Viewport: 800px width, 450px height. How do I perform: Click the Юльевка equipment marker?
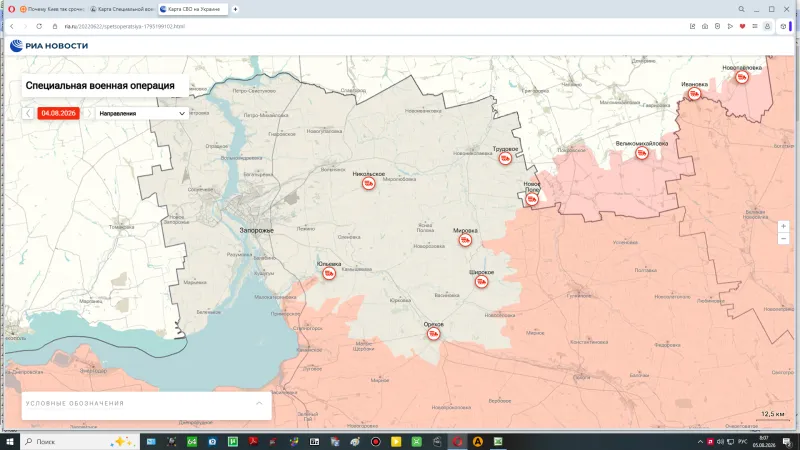[x=329, y=273]
